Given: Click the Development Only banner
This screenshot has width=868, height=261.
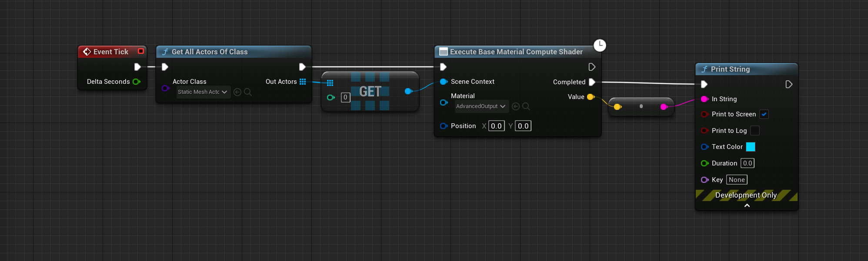Looking at the screenshot, I should (x=747, y=195).
